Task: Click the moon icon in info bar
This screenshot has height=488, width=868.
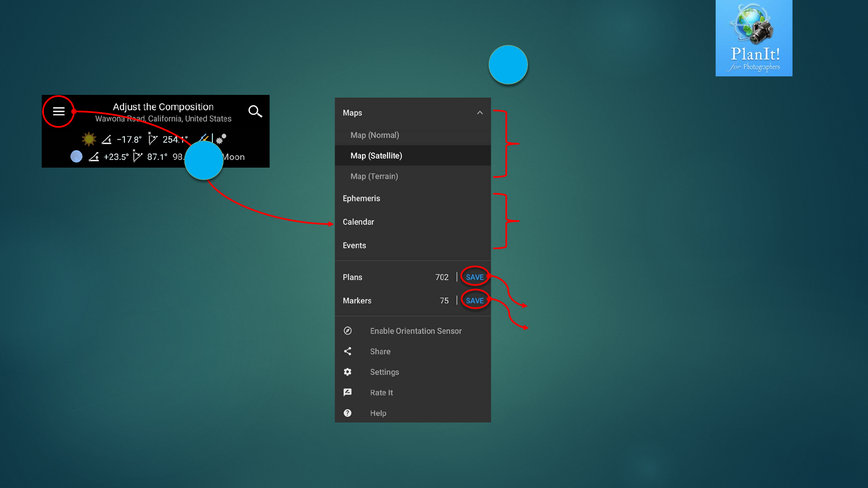Action: point(76,156)
